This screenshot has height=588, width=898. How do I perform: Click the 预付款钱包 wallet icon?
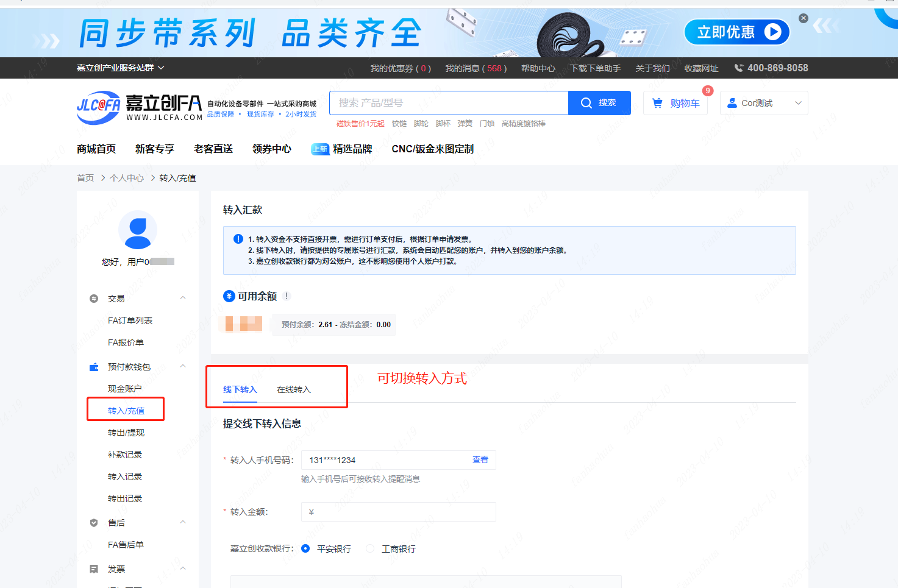(94, 367)
